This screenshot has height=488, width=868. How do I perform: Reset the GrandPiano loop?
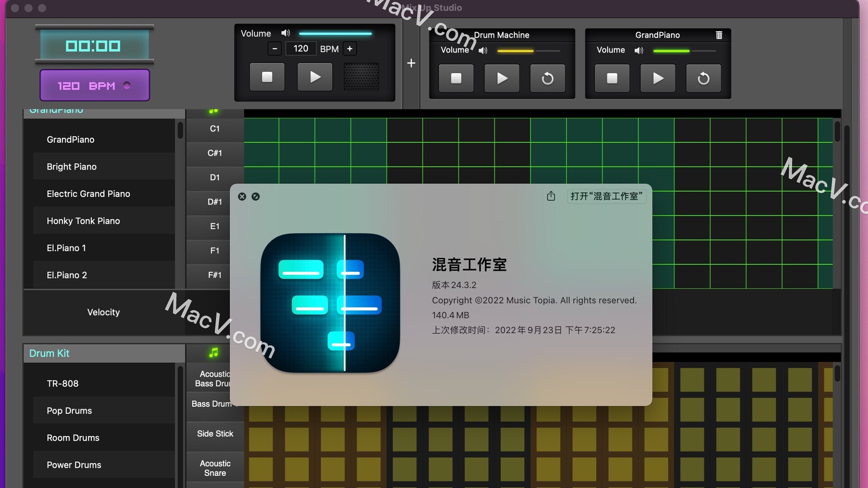click(x=703, y=79)
